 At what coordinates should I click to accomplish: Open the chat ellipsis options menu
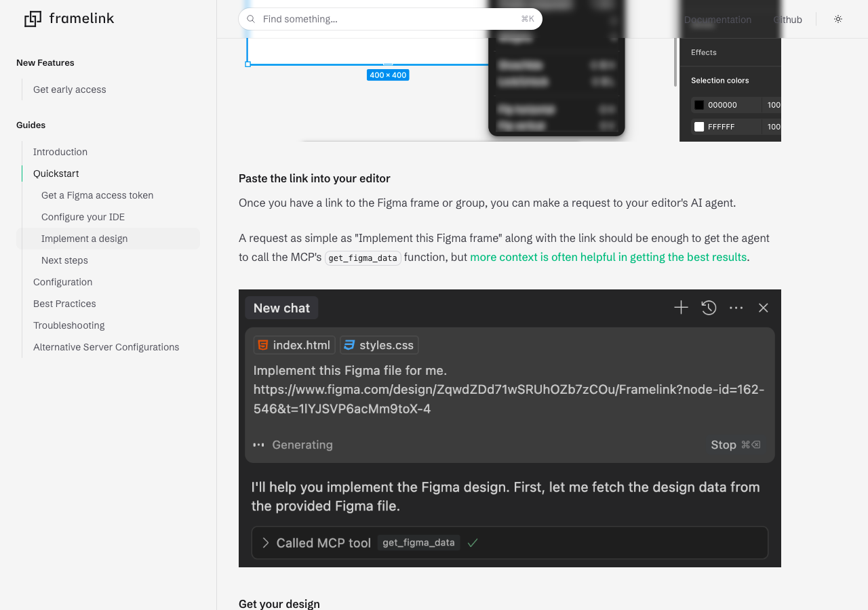[736, 307]
